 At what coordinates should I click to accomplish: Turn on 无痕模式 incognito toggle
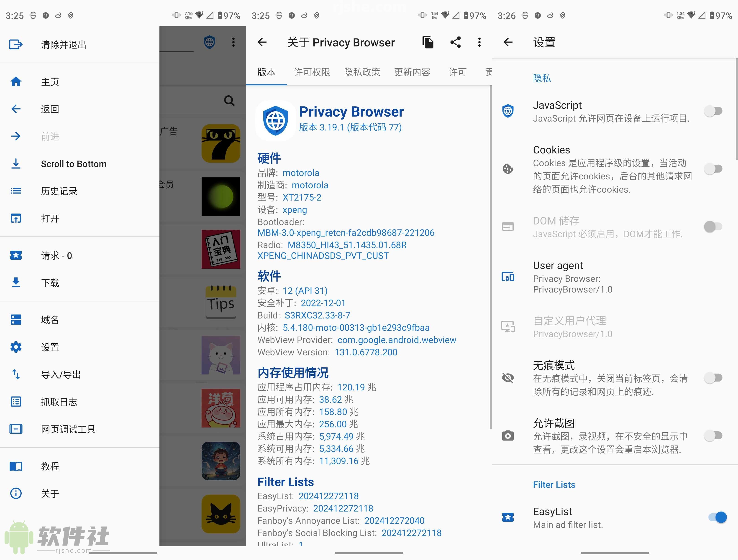[x=714, y=378]
